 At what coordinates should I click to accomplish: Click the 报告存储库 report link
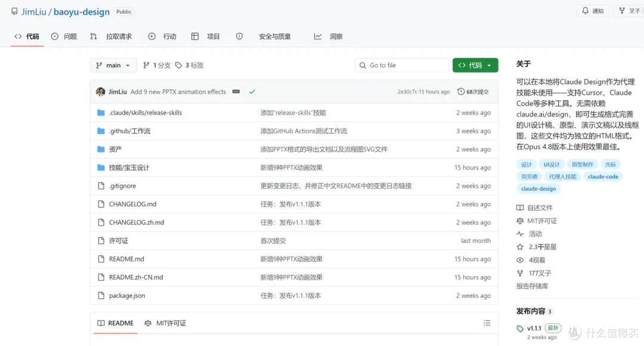pyautogui.click(x=532, y=286)
